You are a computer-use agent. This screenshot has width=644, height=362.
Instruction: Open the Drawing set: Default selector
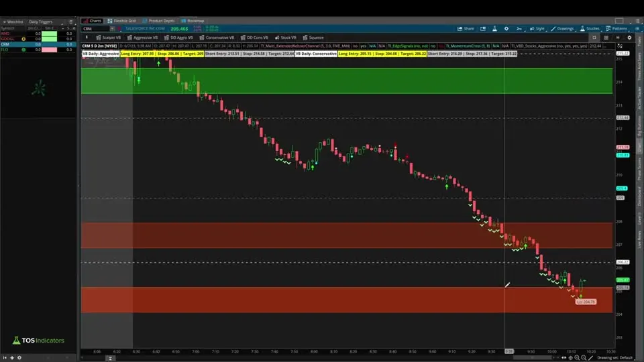click(615, 358)
